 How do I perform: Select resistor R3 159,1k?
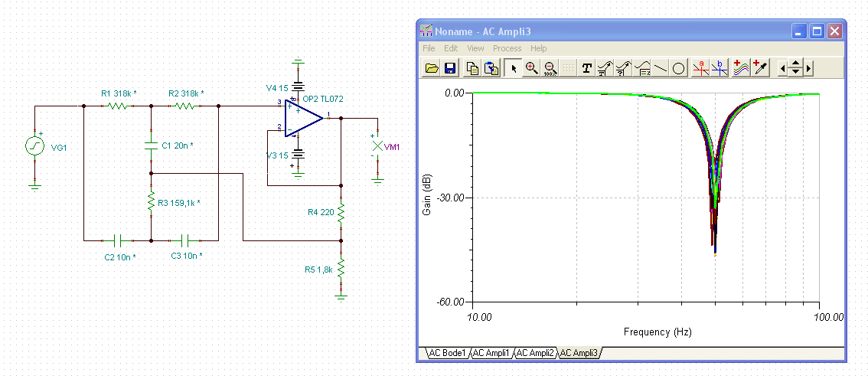[151, 202]
